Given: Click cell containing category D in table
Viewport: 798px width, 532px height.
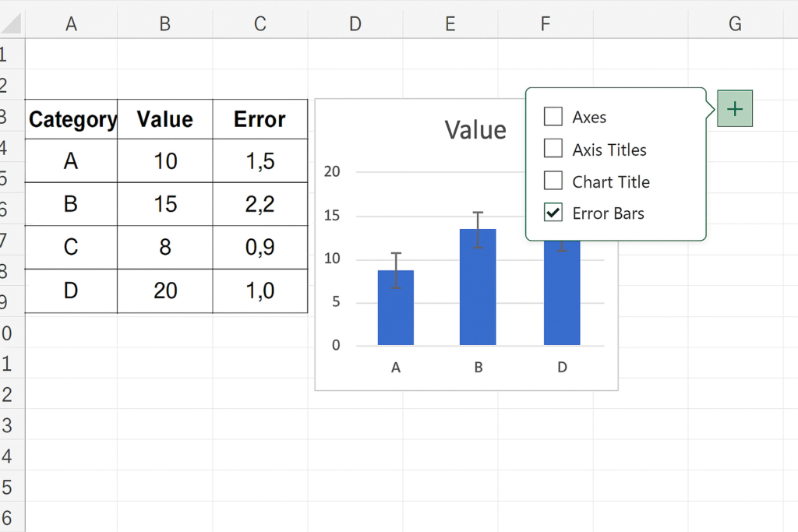Looking at the screenshot, I should coord(71,291).
